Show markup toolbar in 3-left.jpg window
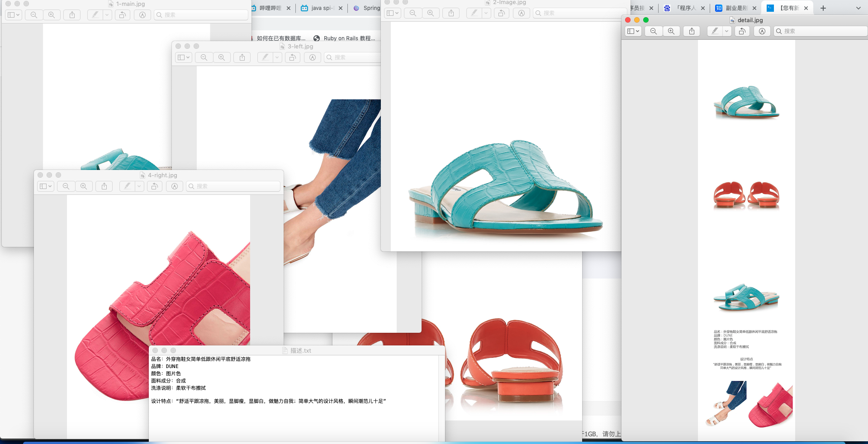 [x=313, y=57]
